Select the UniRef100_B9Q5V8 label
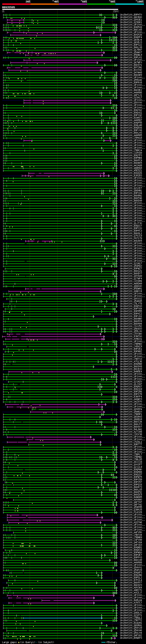Image resolution: width=146 pixels, height=644 pixels. pos(131,27)
